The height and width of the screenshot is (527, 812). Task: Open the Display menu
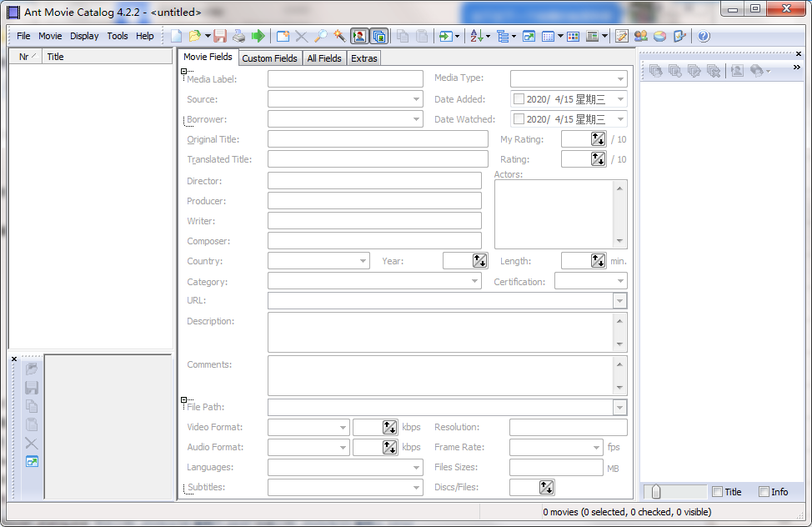click(x=84, y=36)
